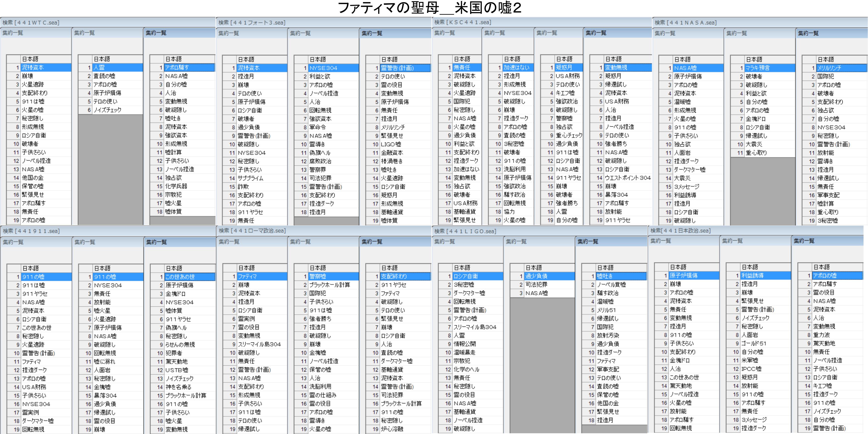This screenshot has height=434, width=868.
Task: Switch to first 集約一覧 tab in KSC441 window
Action: point(444,33)
